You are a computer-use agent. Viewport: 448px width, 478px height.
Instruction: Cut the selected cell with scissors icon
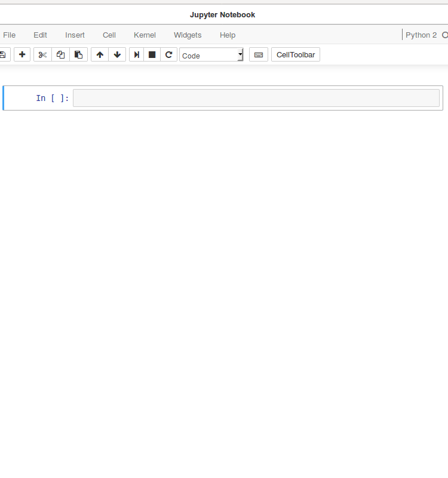pyautogui.click(x=42, y=55)
